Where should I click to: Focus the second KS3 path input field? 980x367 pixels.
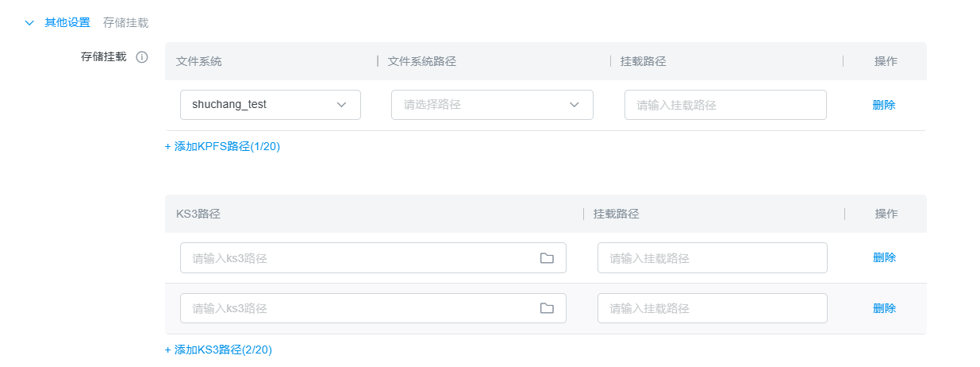pos(361,308)
